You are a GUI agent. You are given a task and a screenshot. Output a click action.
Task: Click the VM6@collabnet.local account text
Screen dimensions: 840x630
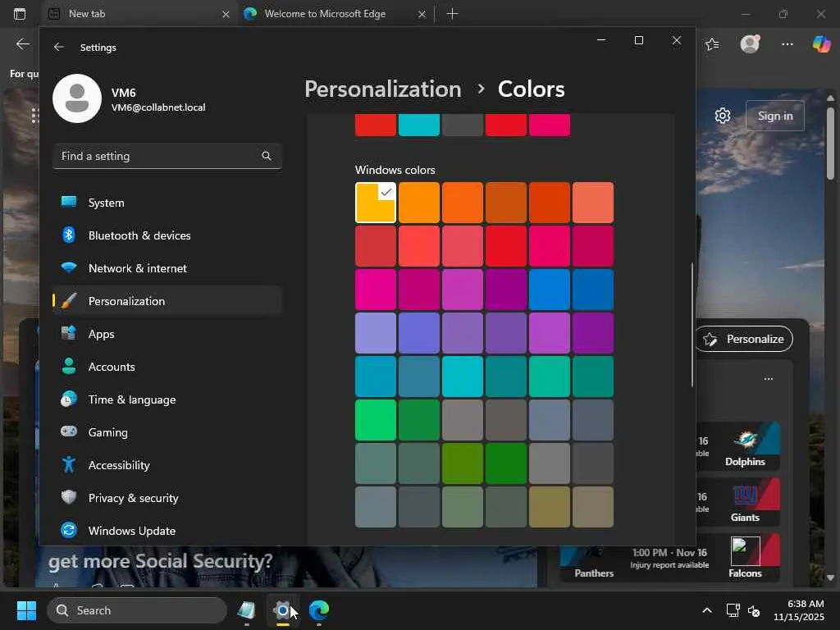[158, 107]
